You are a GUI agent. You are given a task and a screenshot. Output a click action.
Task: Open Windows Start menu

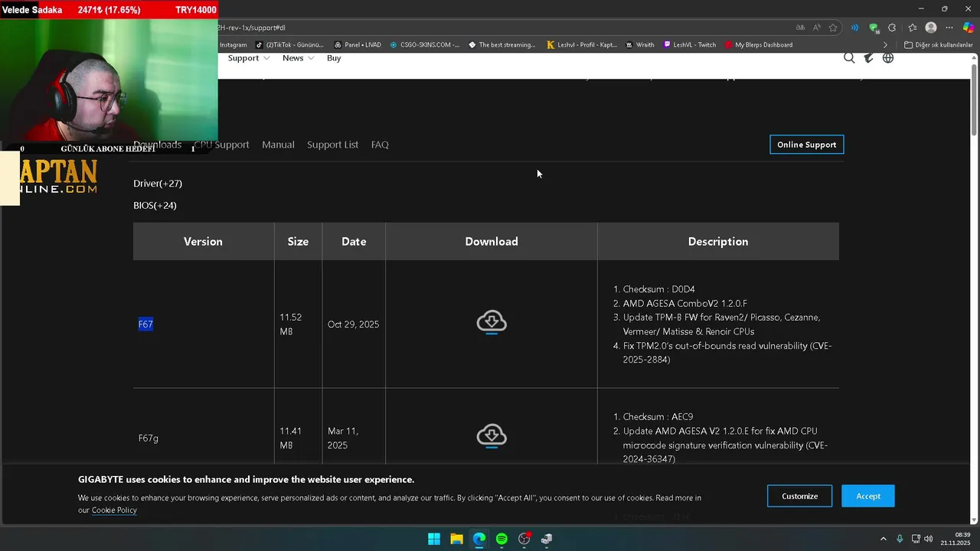pos(434,539)
